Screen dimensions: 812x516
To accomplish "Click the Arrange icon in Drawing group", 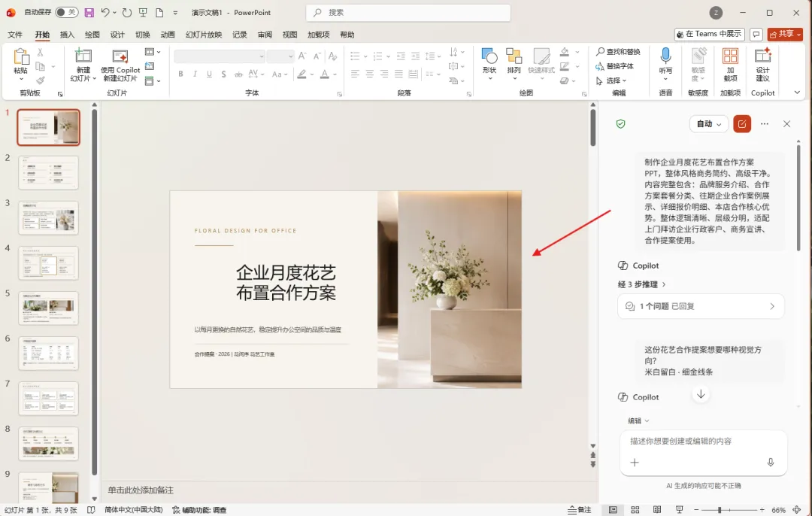I will 514,56.
